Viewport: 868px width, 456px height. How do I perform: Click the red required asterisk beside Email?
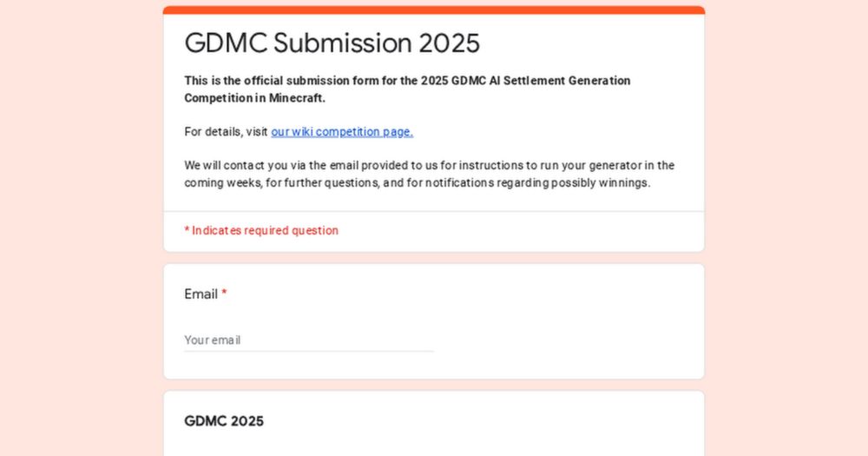pos(224,293)
